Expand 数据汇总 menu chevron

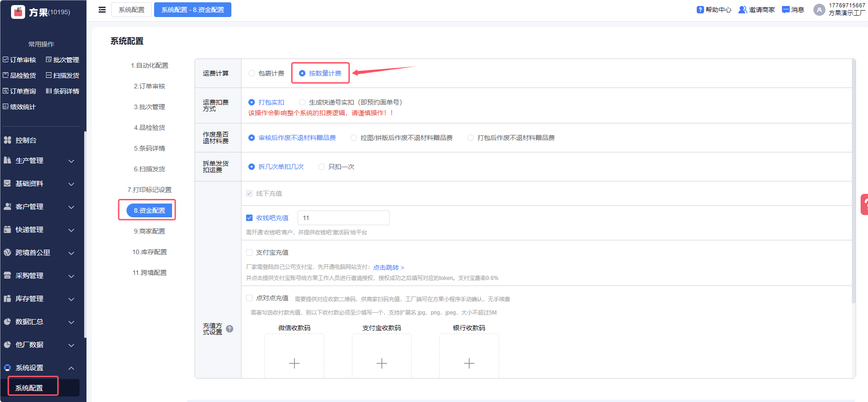(71, 322)
